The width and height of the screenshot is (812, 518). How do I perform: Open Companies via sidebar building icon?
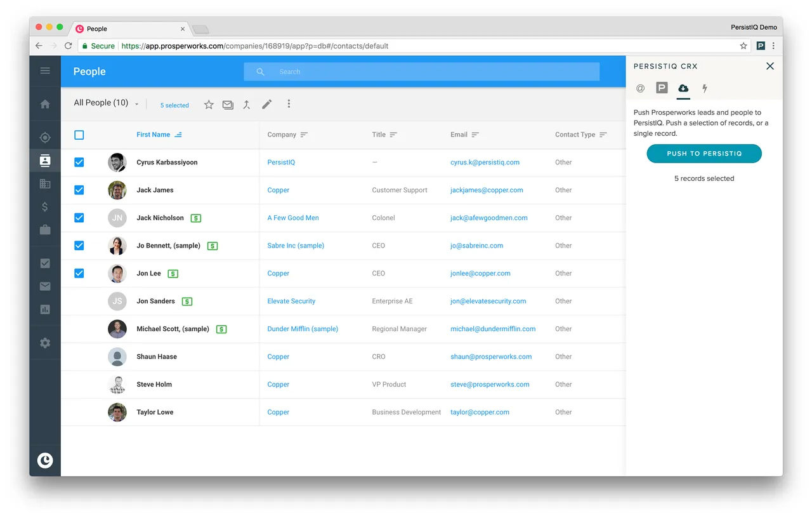[x=45, y=183]
